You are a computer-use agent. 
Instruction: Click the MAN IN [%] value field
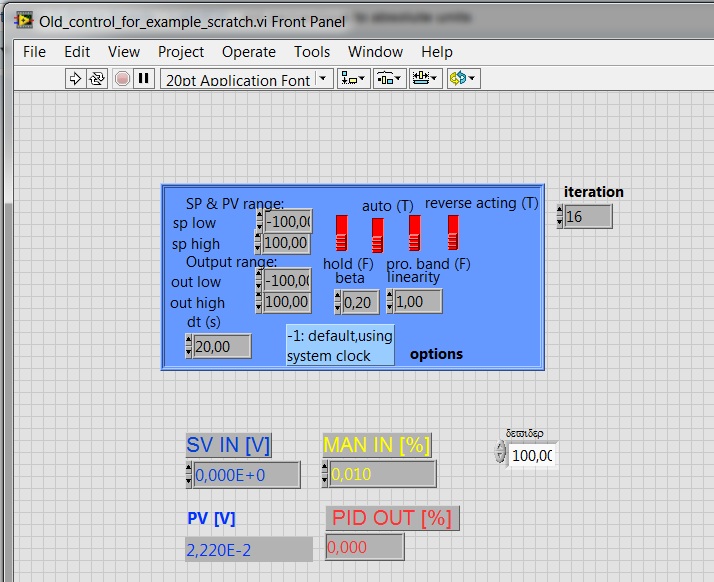pos(382,474)
